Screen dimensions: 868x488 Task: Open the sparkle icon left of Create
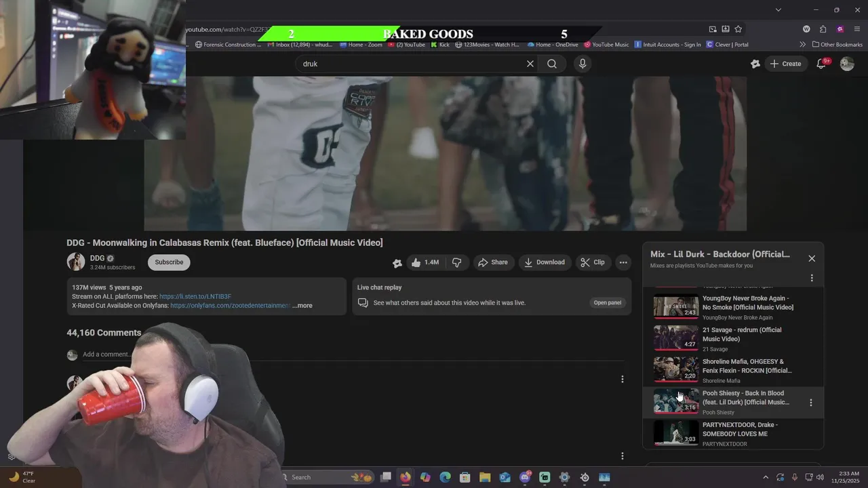tap(755, 64)
